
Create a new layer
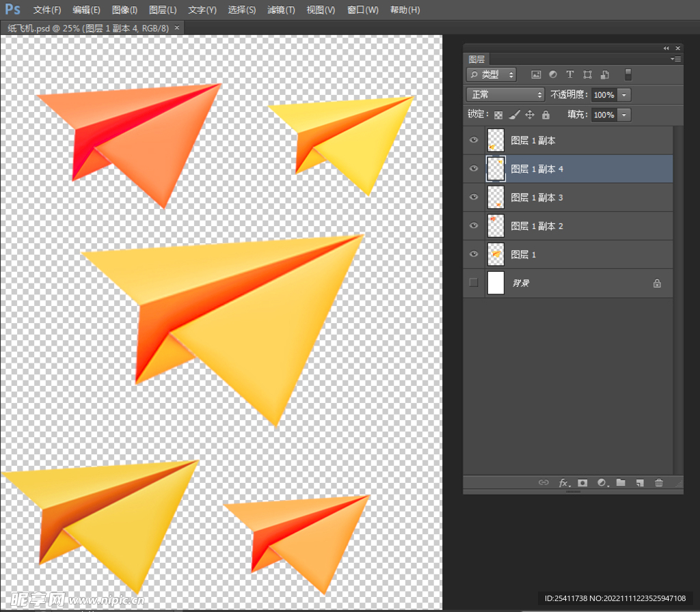[640, 483]
